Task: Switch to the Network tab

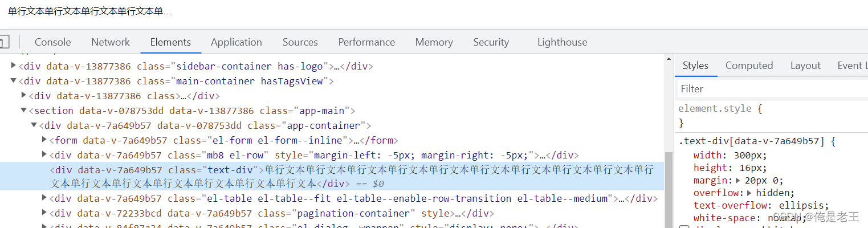Action: tap(111, 42)
